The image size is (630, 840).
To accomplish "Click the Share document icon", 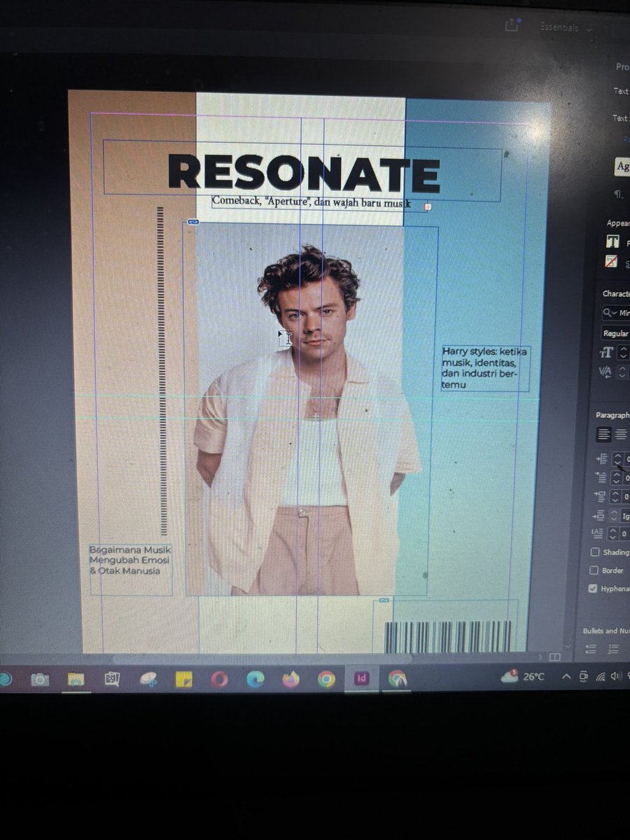I will pos(512,24).
